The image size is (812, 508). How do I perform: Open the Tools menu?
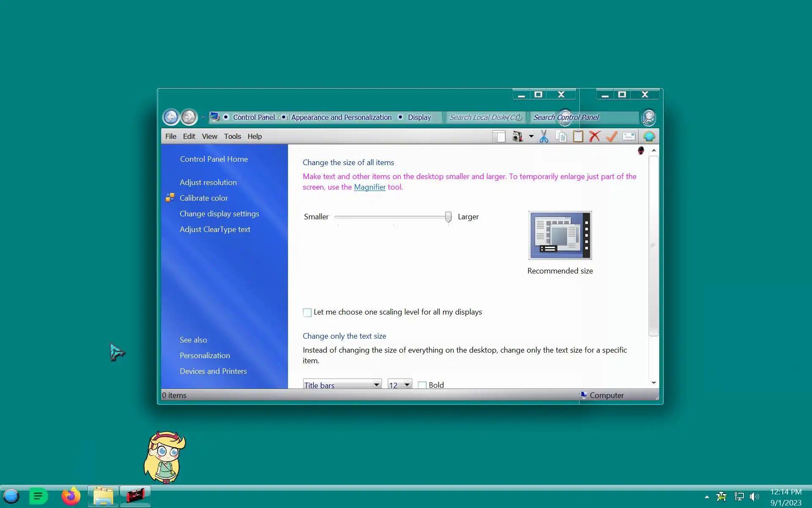[x=232, y=136]
